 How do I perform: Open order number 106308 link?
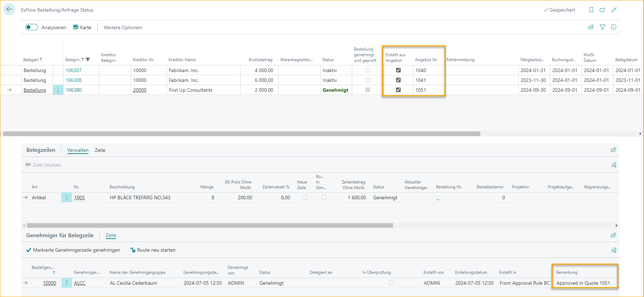[x=74, y=80]
